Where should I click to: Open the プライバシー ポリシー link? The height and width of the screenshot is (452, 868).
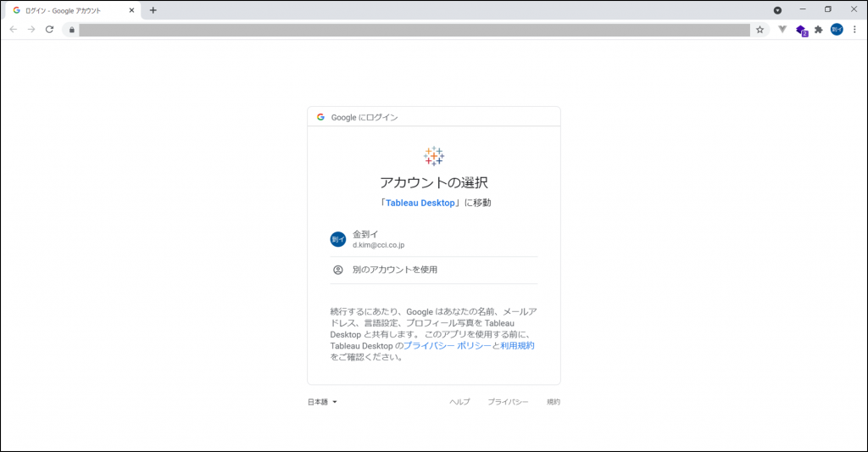pyautogui.click(x=448, y=346)
